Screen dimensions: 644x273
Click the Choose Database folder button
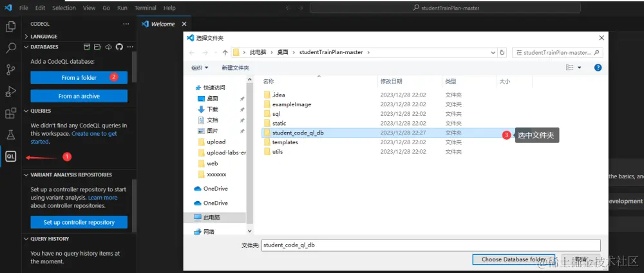514,259
